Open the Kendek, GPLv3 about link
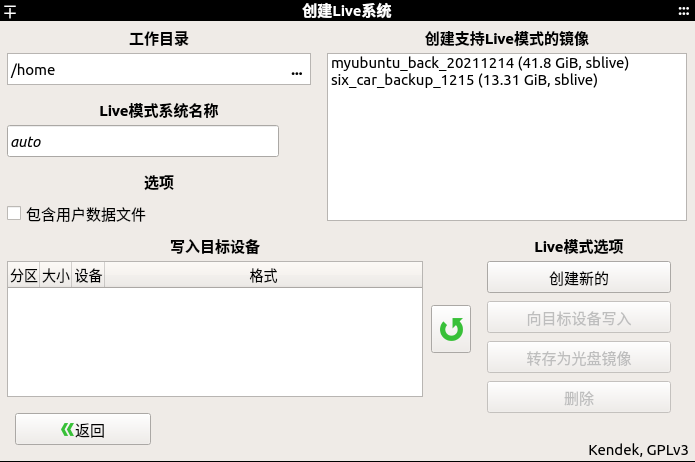The image size is (695, 462). 638,450
